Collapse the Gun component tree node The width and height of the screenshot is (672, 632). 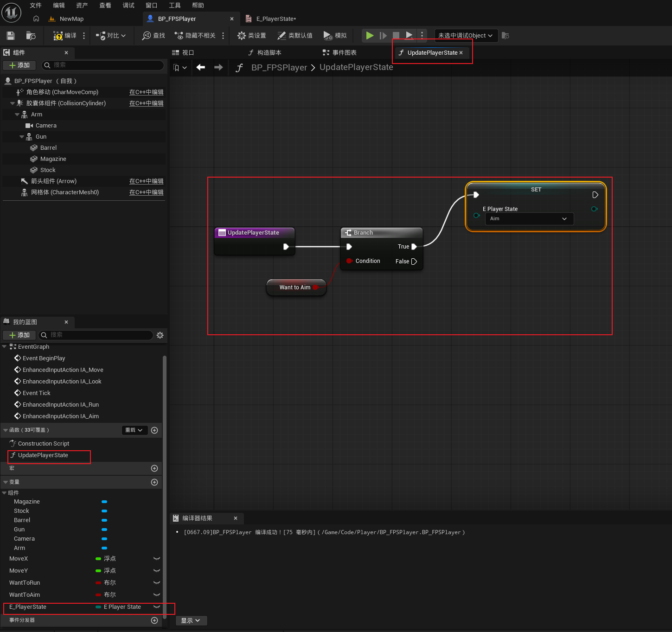pyautogui.click(x=22, y=137)
